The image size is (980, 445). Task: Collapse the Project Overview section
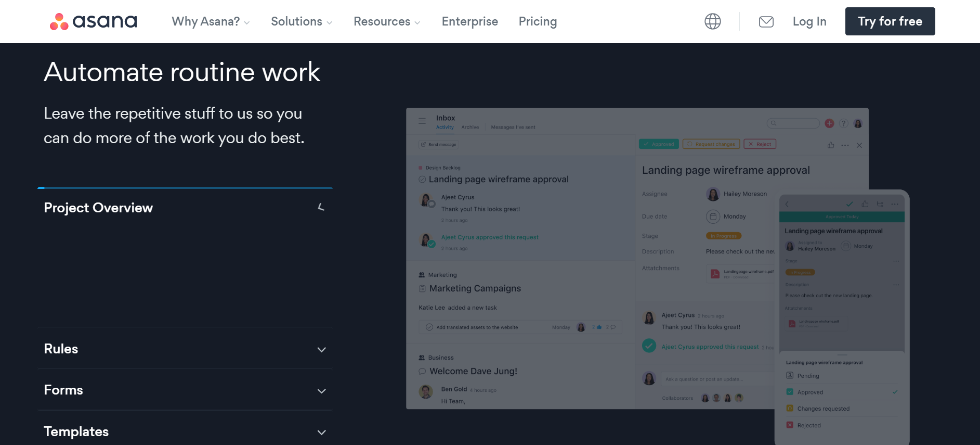tap(185, 208)
